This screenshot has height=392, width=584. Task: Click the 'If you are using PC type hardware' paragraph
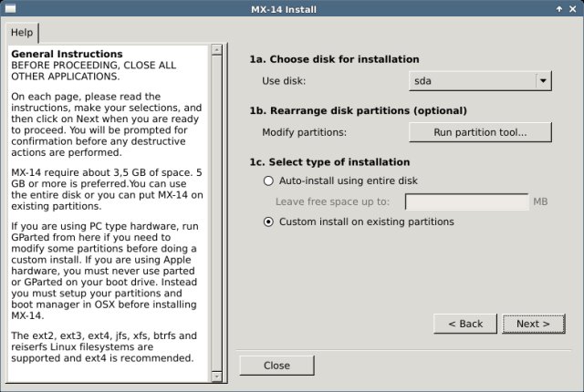(105, 271)
